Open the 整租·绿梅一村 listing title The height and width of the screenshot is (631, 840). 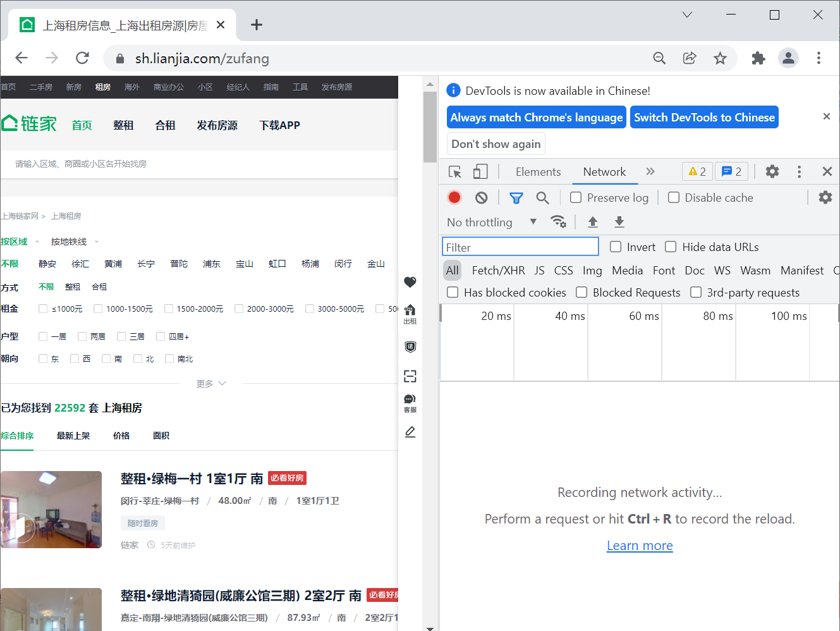192,479
